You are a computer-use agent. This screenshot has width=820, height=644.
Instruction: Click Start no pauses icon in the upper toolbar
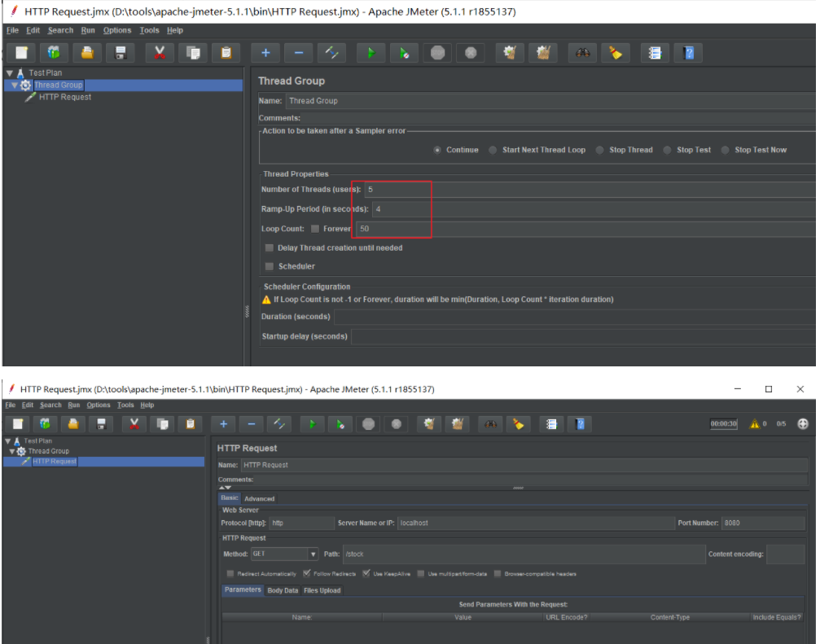pos(404,53)
